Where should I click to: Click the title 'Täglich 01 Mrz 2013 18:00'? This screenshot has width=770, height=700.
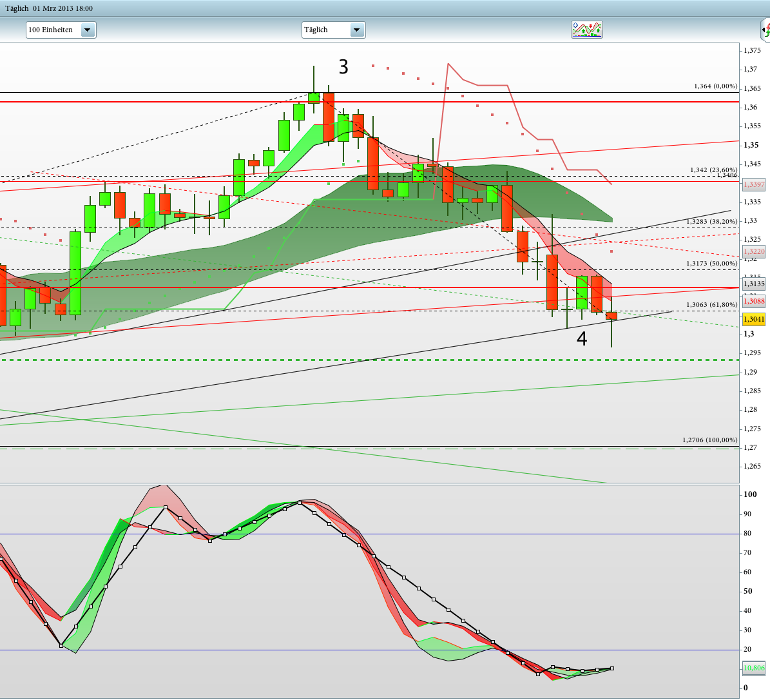(x=48, y=8)
